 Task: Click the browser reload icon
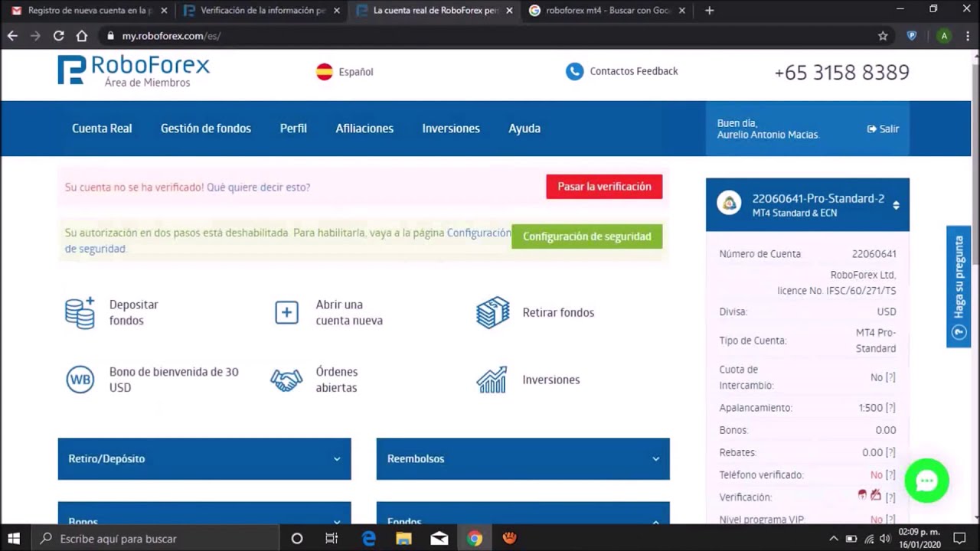[x=58, y=36]
